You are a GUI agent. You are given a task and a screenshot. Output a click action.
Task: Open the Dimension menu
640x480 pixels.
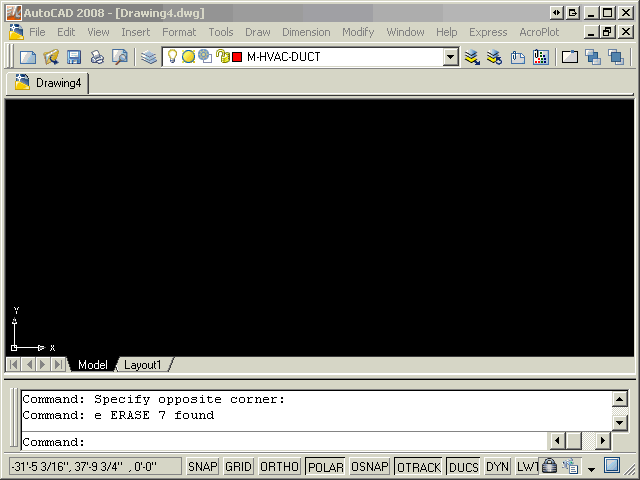[x=306, y=32]
